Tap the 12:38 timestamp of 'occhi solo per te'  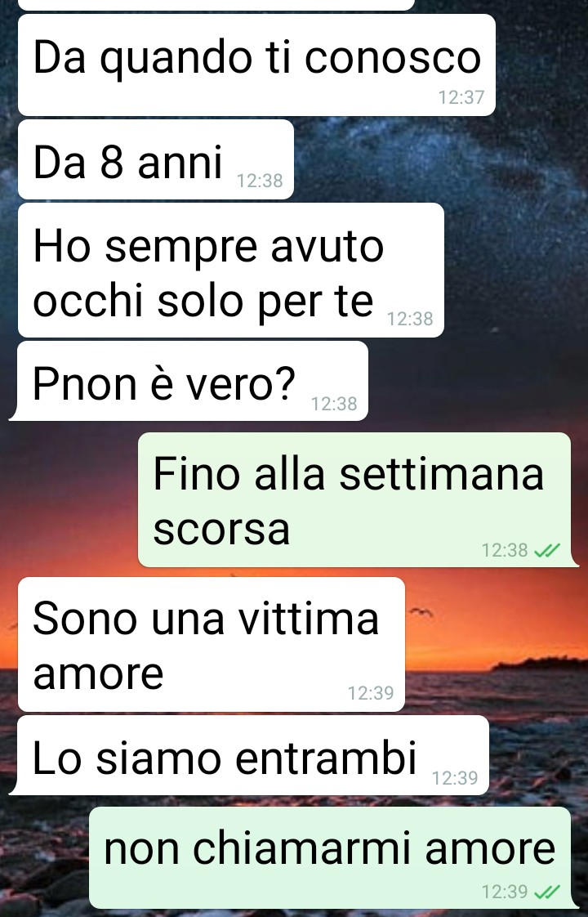point(410,319)
